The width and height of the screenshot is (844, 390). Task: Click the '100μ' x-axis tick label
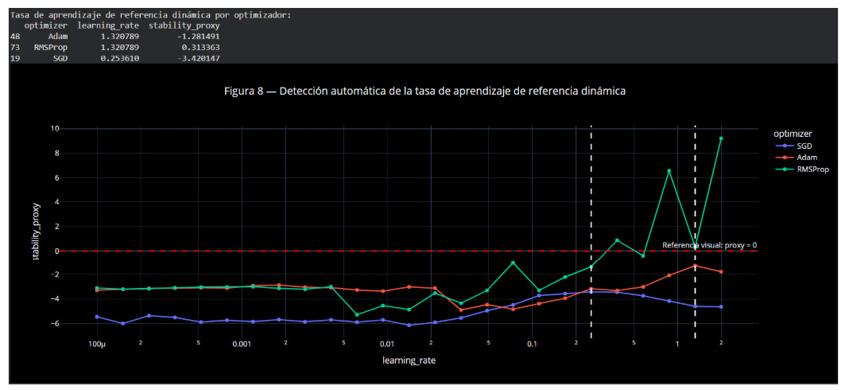tap(97, 343)
